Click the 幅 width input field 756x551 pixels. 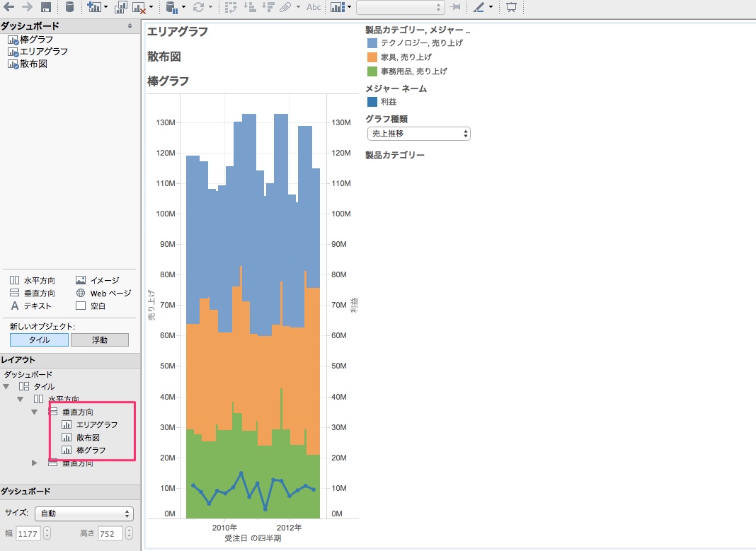pos(28,533)
